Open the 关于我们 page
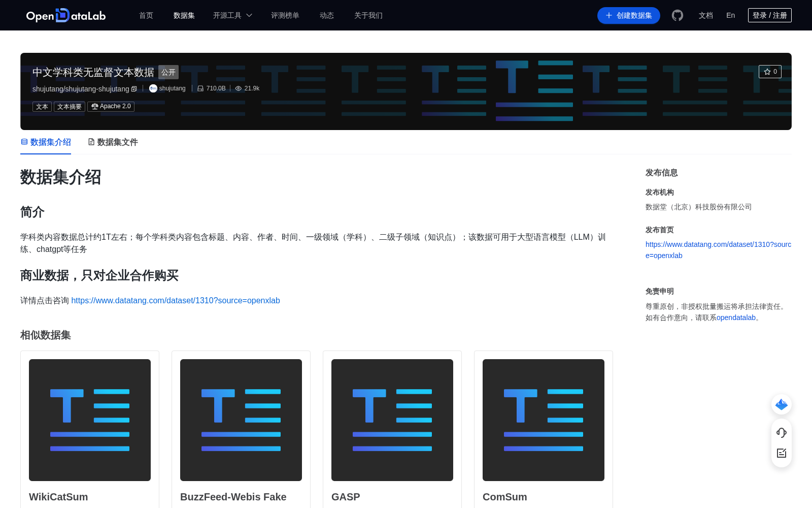 368,15
